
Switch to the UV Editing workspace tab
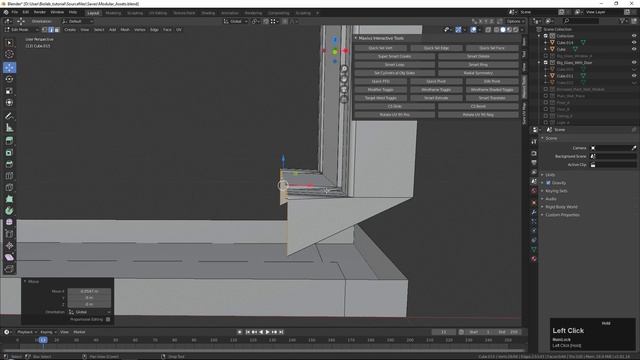(158, 13)
